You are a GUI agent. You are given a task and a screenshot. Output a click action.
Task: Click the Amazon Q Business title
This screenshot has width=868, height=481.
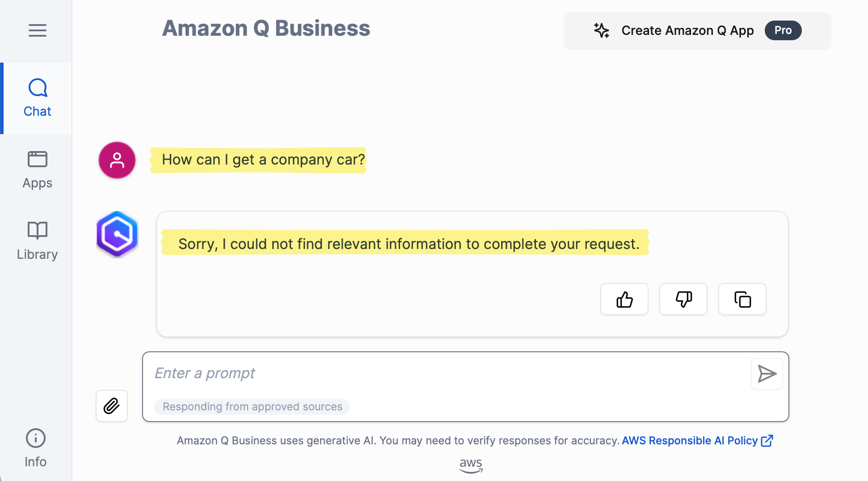[x=266, y=28]
